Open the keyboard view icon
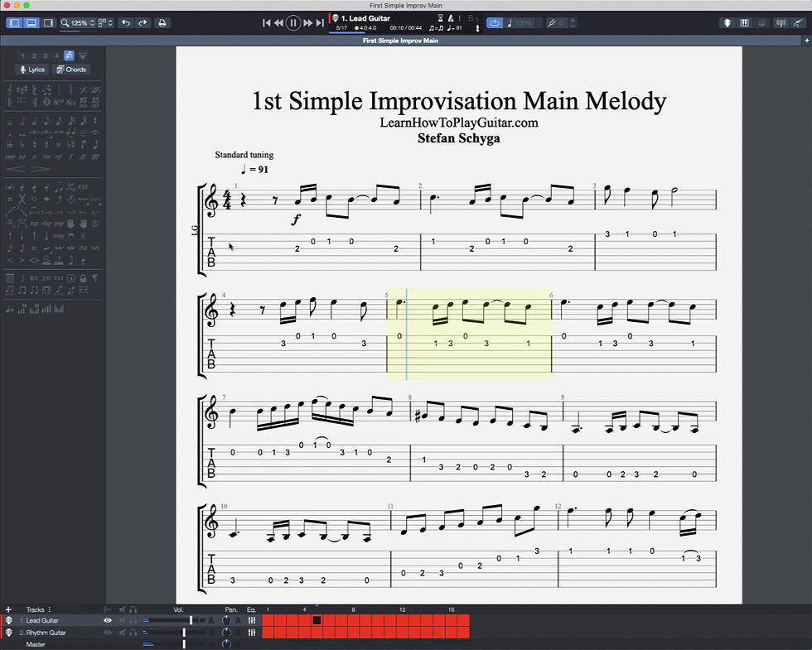This screenshot has width=812, height=650. point(744,23)
